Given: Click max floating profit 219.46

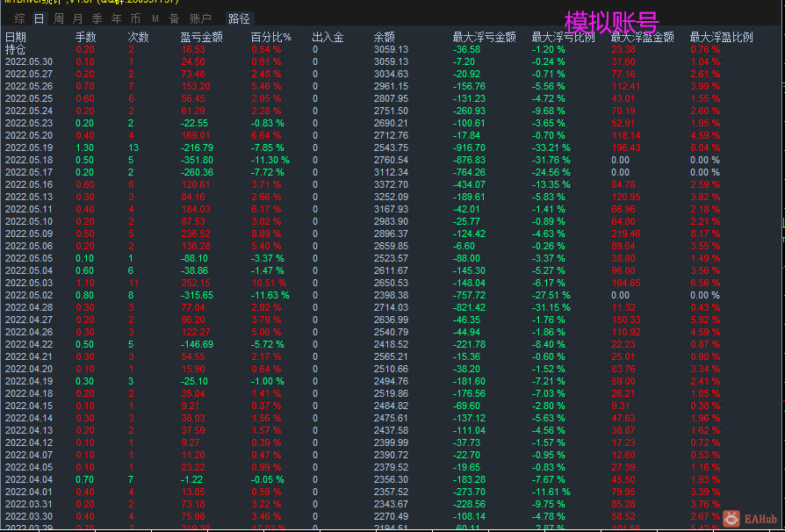Looking at the screenshot, I should click(626, 234).
